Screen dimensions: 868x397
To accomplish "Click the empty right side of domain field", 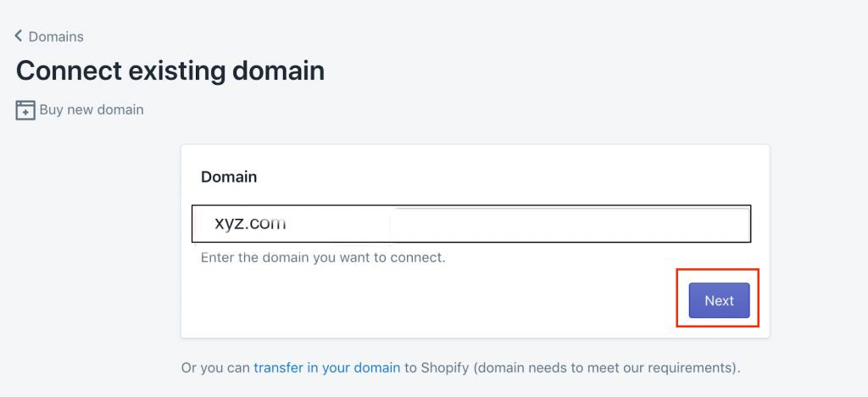I will (x=593, y=224).
